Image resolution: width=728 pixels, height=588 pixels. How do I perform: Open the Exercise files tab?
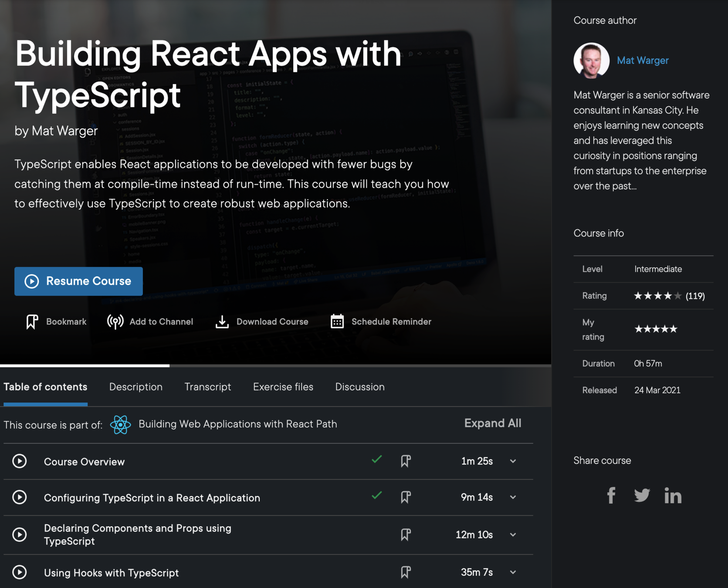pyautogui.click(x=283, y=387)
